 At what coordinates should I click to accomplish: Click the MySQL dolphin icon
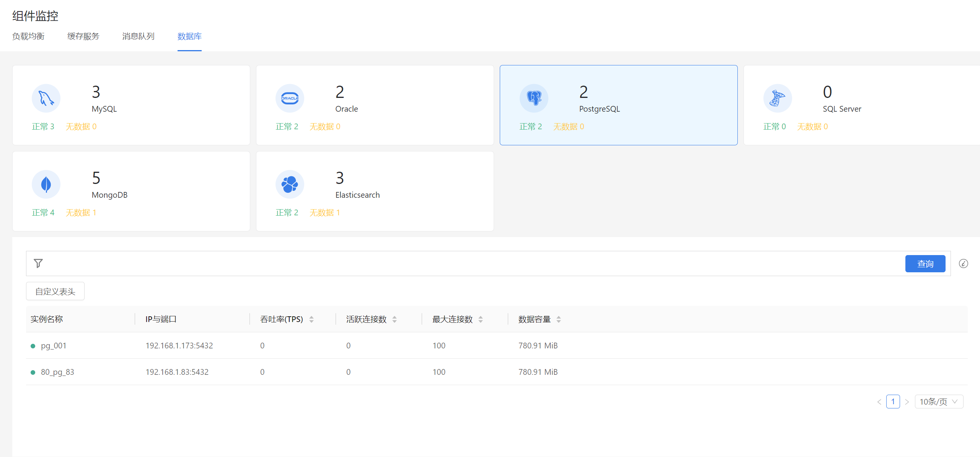[x=46, y=98]
